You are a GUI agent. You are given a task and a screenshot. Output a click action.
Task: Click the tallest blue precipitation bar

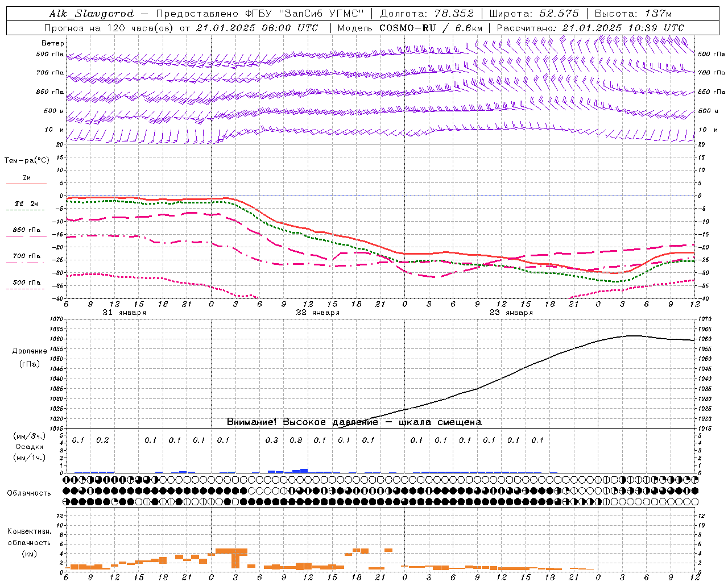tap(304, 471)
